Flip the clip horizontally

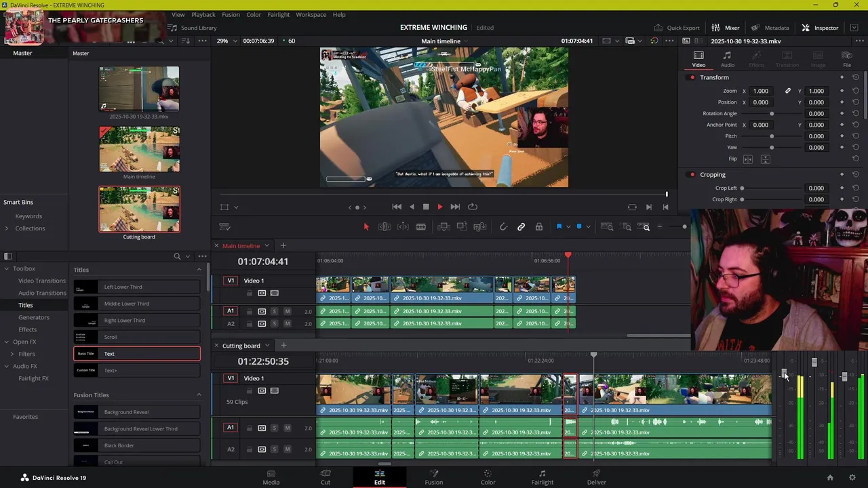pyautogui.click(x=748, y=159)
